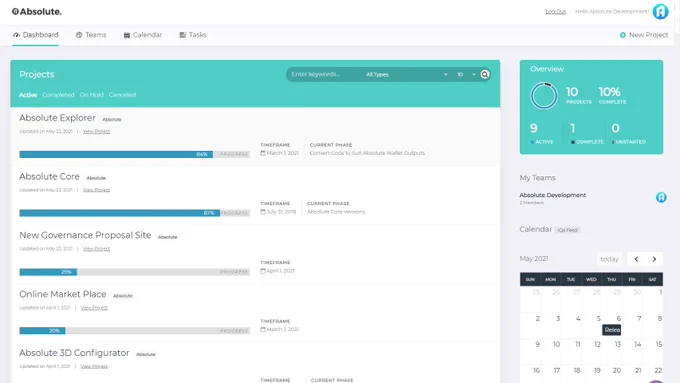Click the current phase text Absolute Core Versions
This screenshot has width=680, height=383.
pyautogui.click(x=336, y=212)
